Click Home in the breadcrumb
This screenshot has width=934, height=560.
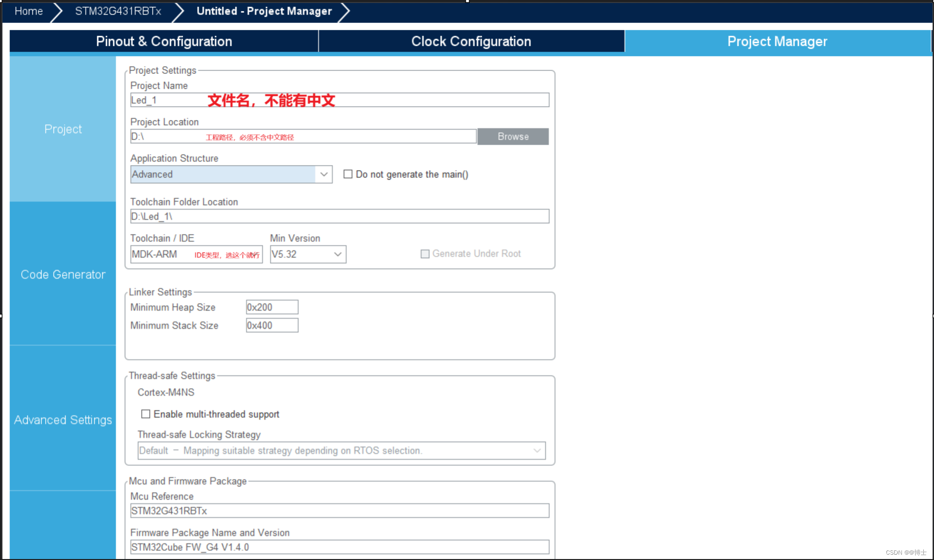[x=29, y=11]
